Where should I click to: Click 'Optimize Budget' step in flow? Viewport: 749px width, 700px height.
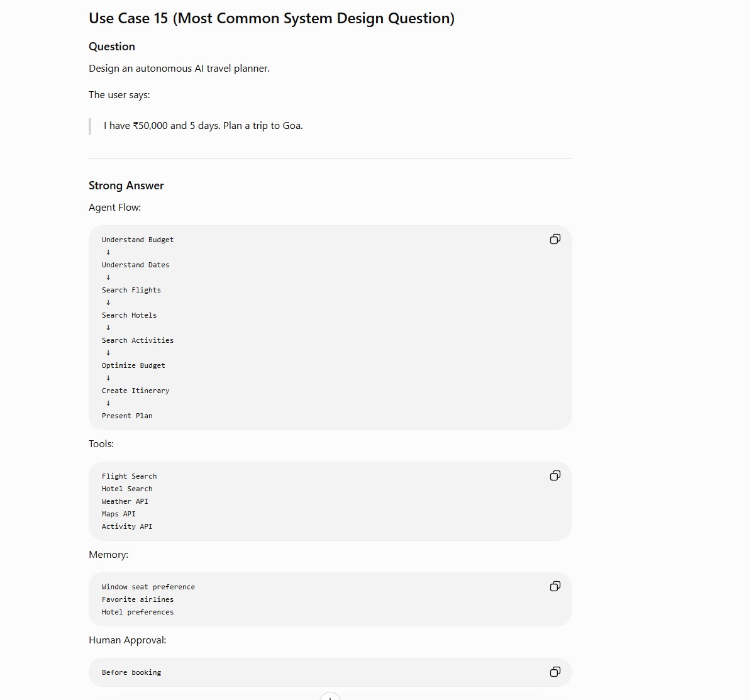pyautogui.click(x=133, y=365)
